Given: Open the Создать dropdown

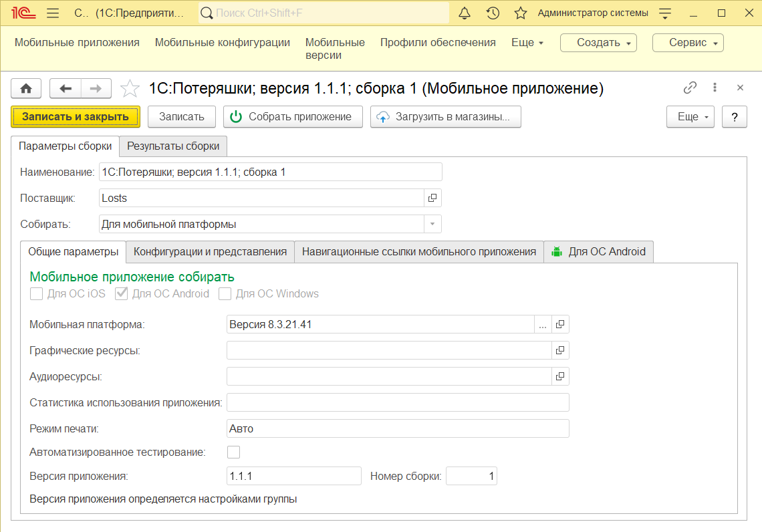Looking at the screenshot, I should point(598,43).
